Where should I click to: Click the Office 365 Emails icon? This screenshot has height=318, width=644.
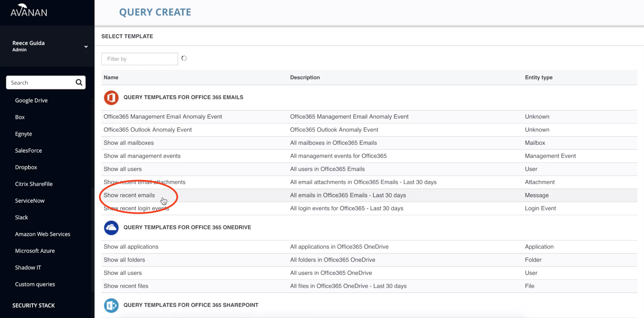tap(111, 98)
